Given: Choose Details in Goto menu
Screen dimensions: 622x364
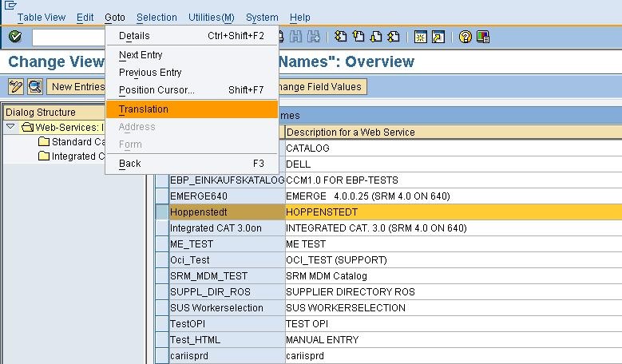Looking at the screenshot, I should [x=192, y=36].
